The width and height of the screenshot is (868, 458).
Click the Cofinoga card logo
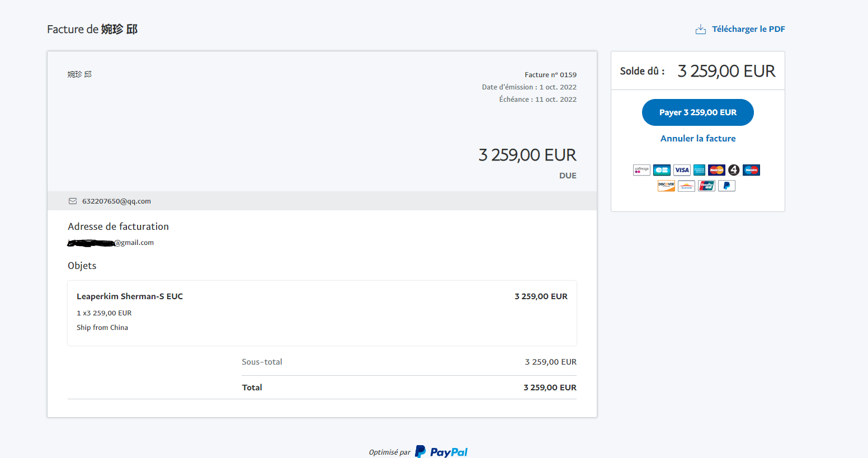coord(641,170)
